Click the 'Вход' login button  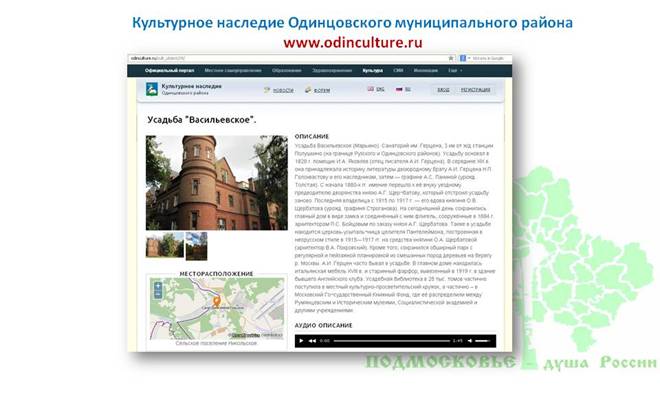[443, 90]
